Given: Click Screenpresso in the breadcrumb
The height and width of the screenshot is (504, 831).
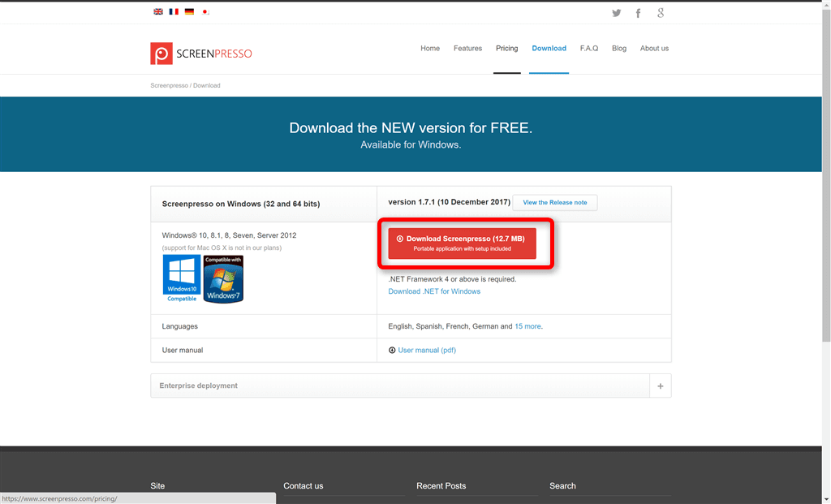Looking at the screenshot, I should pyautogui.click(x=169, y=85).
